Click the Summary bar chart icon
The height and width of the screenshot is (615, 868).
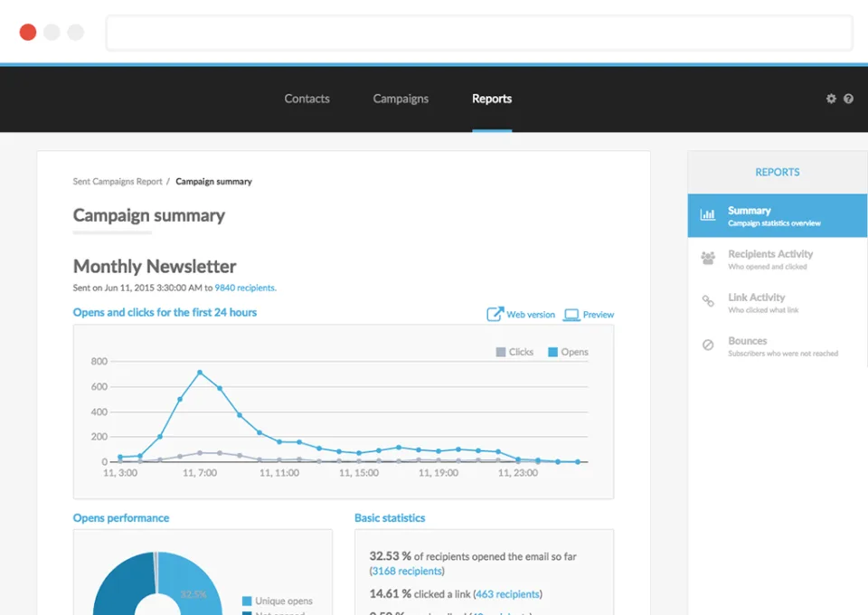tap(707, 214)
